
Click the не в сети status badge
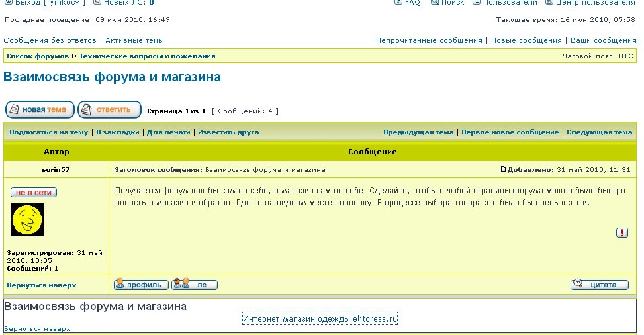(x=34, y=193)
